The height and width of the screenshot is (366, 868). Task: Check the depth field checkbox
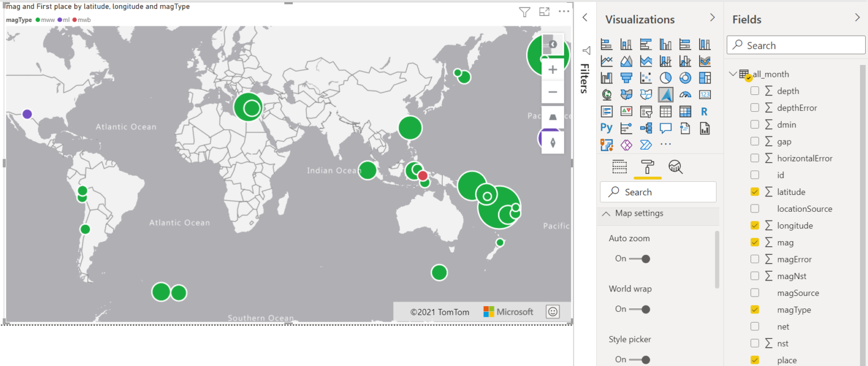754,90
